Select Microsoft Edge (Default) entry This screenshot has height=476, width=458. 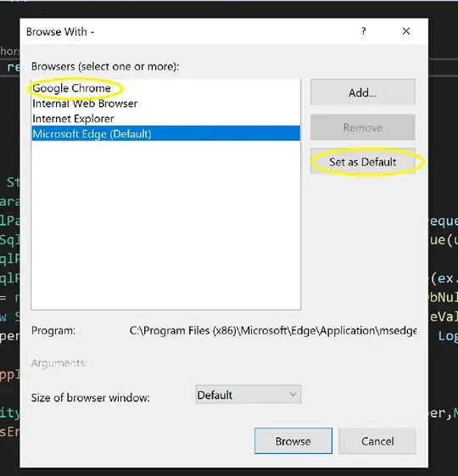(x=165, y=133)
